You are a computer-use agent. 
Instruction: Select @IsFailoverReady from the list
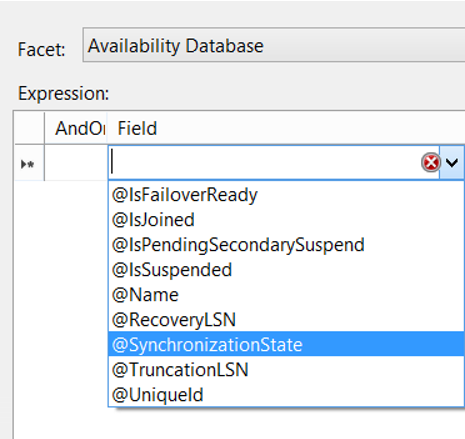[x=286, y=195]
